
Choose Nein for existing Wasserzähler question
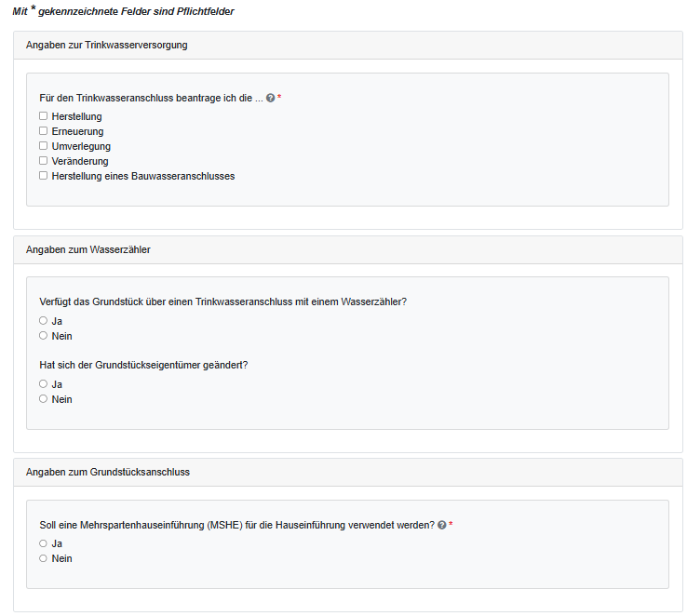[x=43, y=336]
